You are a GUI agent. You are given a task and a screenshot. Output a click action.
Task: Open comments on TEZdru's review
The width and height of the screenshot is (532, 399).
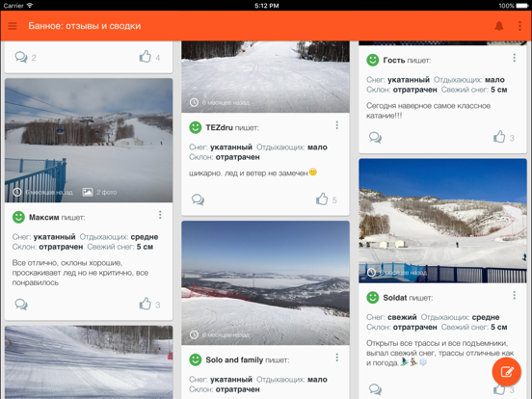pyautogui.click(x=198, y=199)
